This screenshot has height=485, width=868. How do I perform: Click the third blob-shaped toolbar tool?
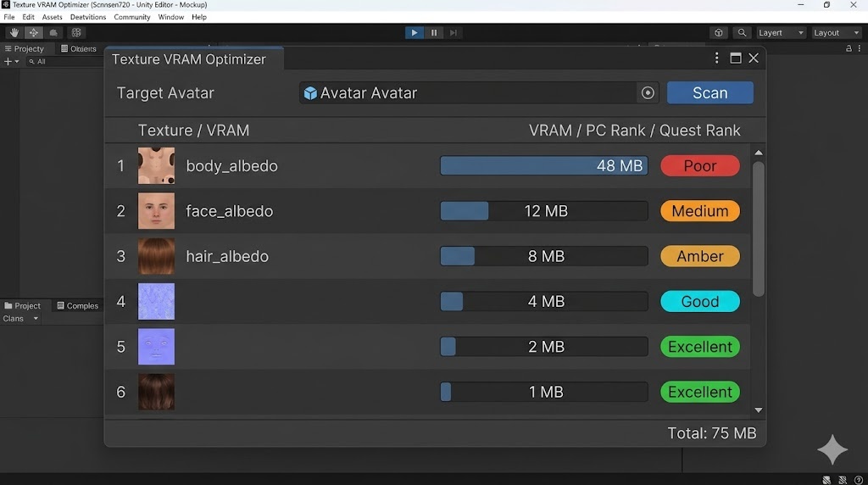point(53,33)
